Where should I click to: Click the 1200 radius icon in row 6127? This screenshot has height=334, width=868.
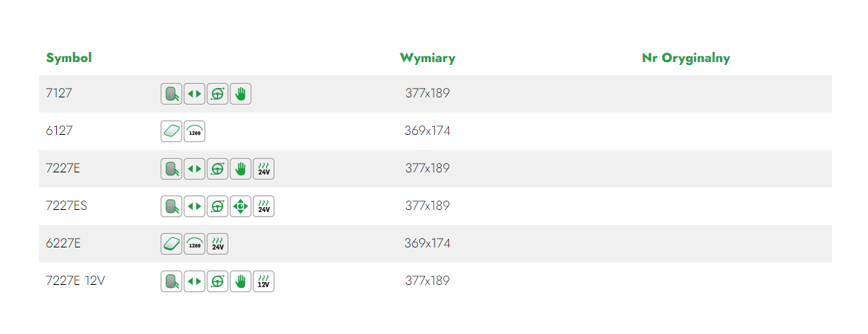point(194,131)
